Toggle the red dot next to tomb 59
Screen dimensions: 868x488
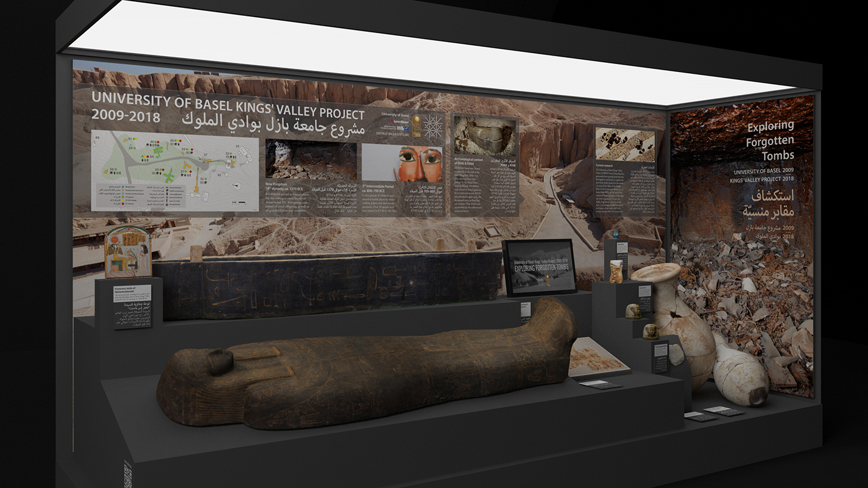[x=192, y=149]
